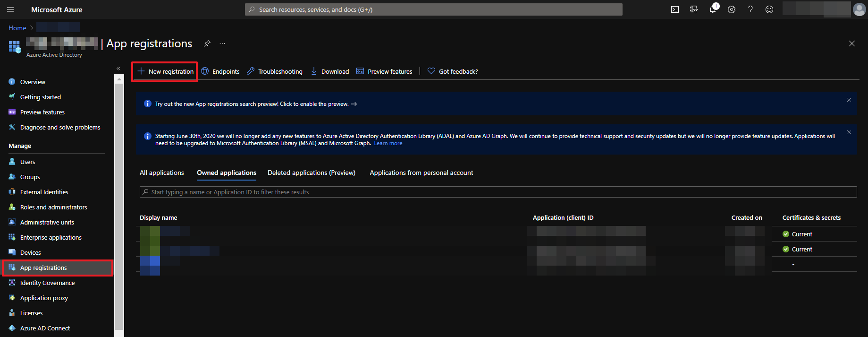Open the hamburger portal menu
The width and height of the screenshot is (868, 337).
click(x=10, y=9)
